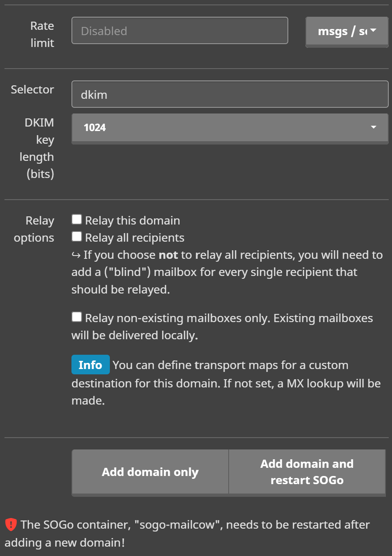Click the blue Info badge

[90, 365]
